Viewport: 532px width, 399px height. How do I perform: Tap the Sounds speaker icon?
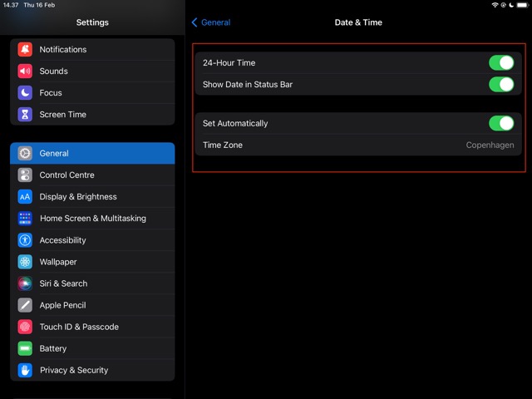pos(25,71)
